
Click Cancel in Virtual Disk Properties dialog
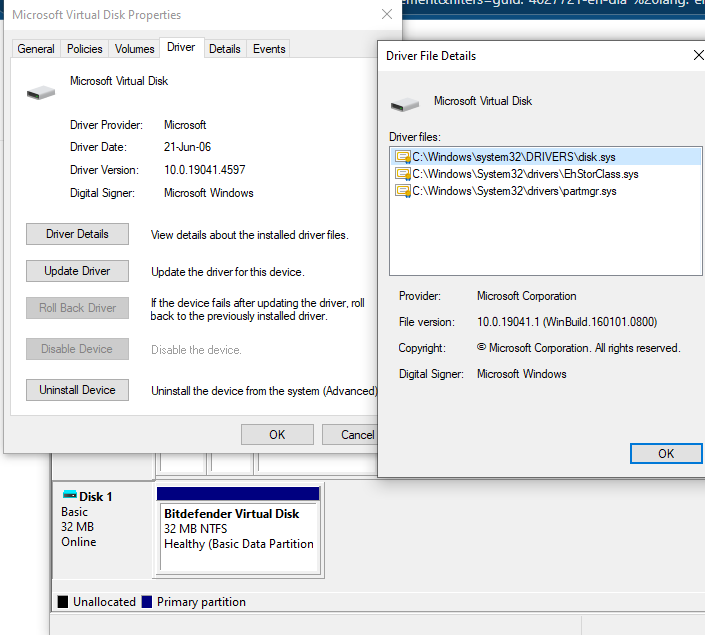click(350, 434)
